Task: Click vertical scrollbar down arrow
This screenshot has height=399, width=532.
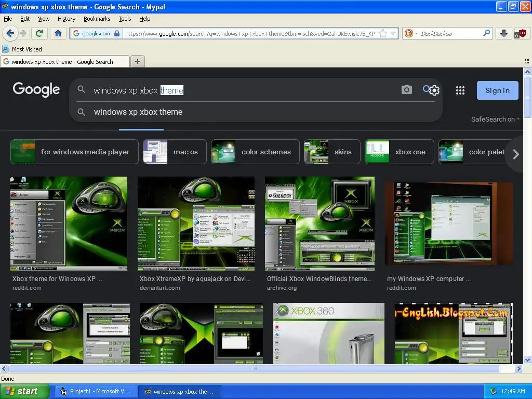Action: pyautogui.click(x=527, y=360)
